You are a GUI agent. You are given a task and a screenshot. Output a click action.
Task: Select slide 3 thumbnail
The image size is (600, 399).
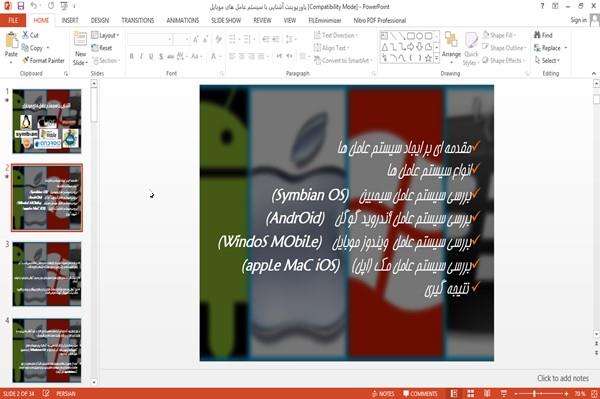pos(47,274)
